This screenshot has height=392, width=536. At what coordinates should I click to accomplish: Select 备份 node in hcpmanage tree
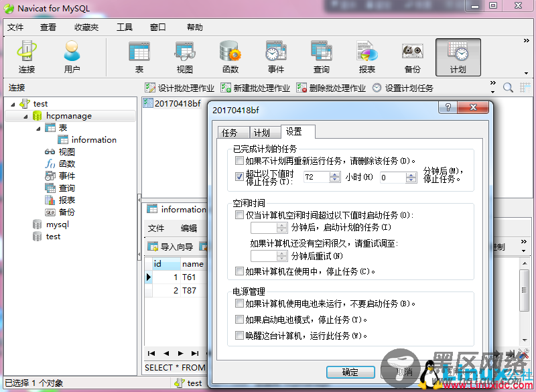coord(60,212)
